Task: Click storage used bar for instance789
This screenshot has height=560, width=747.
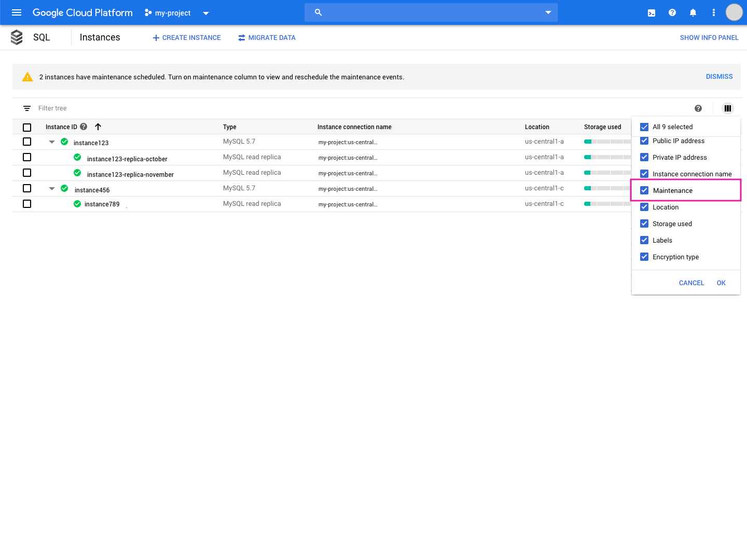Action: point(607,204)
